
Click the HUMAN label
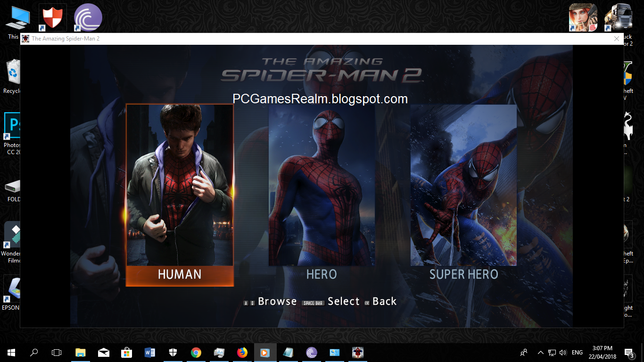180,274
